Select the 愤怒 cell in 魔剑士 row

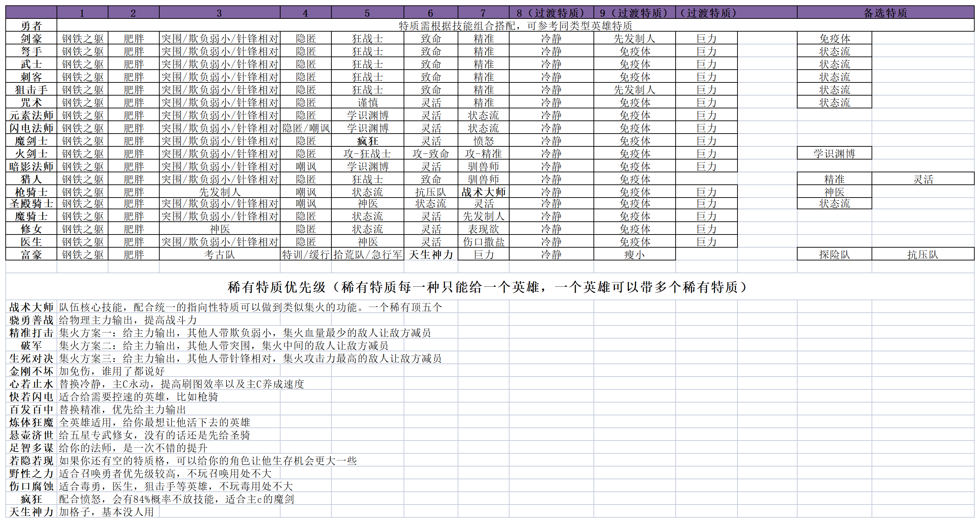point(484,141)
